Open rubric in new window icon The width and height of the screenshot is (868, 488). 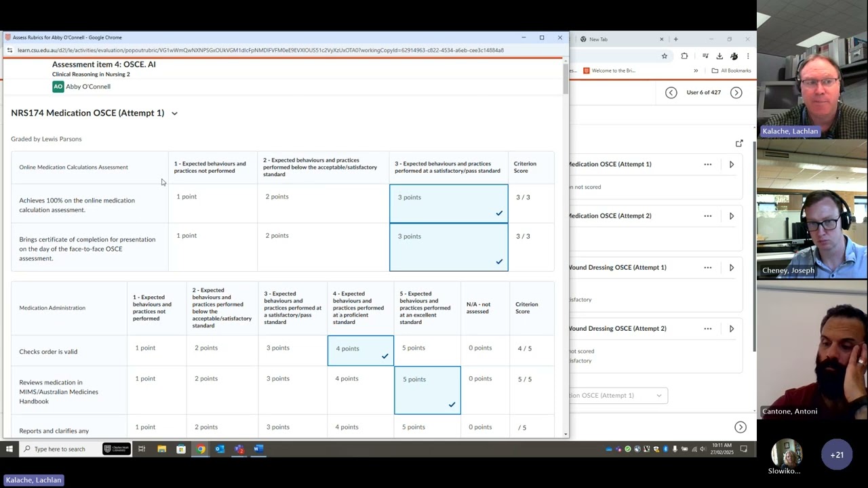point(739,144)
